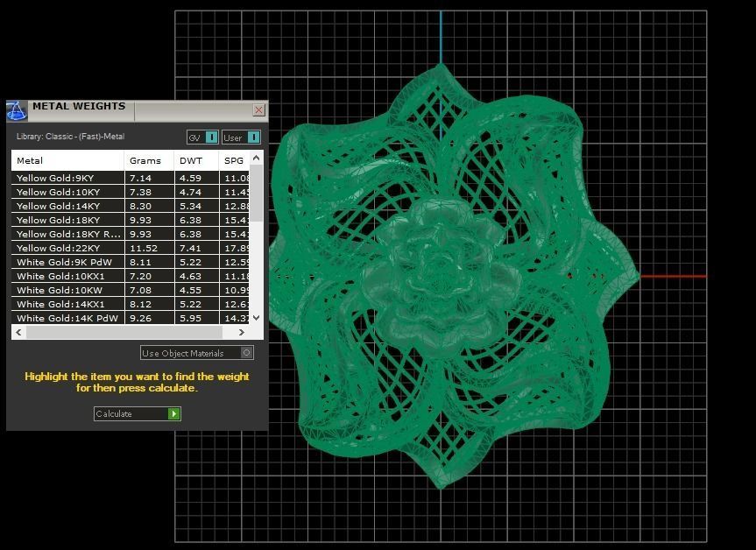Click the green arrow icon on the Calculate button

point(172,413)
